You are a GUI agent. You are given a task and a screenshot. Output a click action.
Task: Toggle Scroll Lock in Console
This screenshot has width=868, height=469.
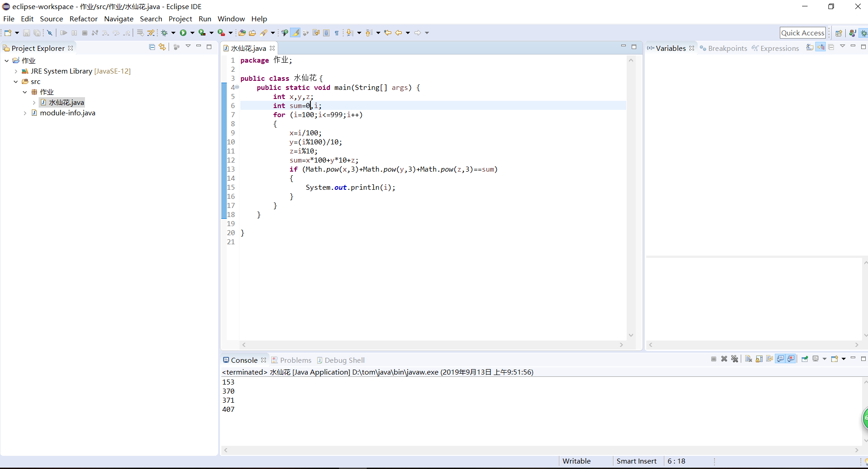point(759,359)
